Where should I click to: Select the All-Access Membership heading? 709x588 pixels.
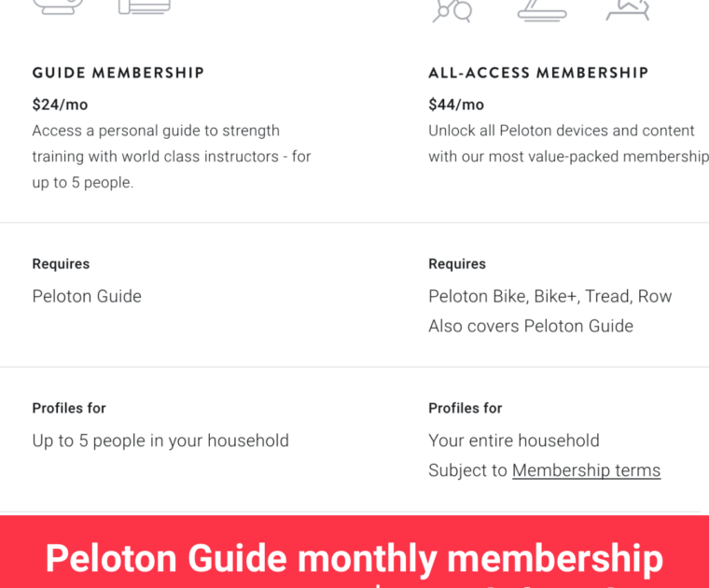click(x=538, y=73)
